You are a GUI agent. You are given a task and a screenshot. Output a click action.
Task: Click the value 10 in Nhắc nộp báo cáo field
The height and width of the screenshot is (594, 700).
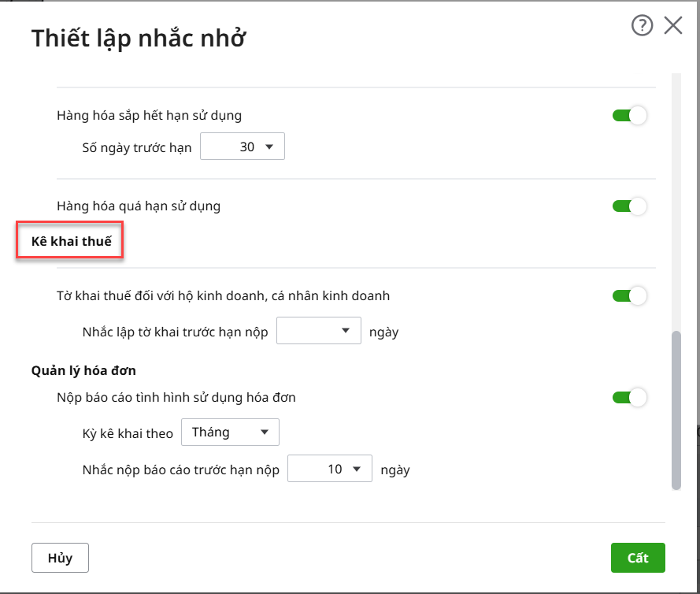pos(335,470)
